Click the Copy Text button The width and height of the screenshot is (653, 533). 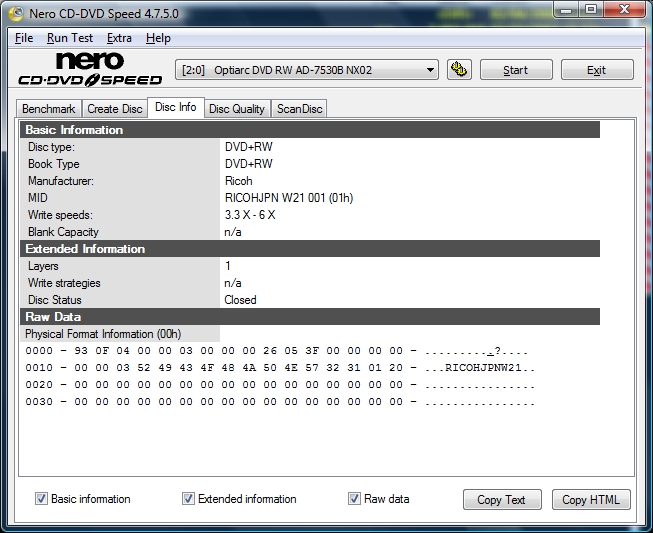(x=502, y=499)
